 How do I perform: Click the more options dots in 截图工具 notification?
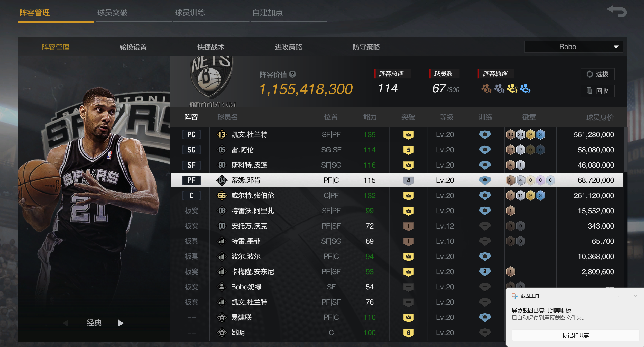(x=620, y=296)
